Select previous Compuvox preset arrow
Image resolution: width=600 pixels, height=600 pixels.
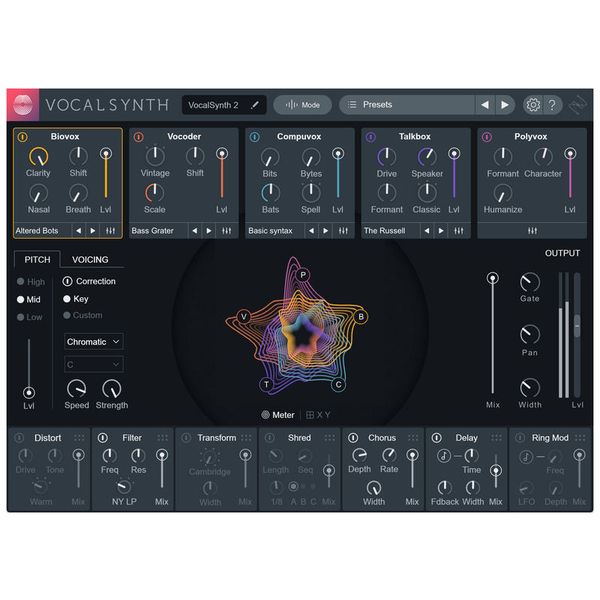311,231
